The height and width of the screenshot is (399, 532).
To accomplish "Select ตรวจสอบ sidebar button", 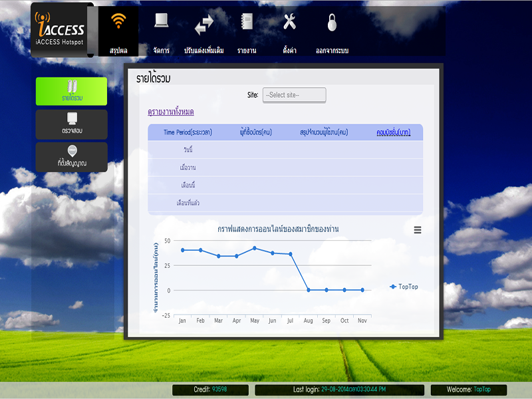I will 72,124.
